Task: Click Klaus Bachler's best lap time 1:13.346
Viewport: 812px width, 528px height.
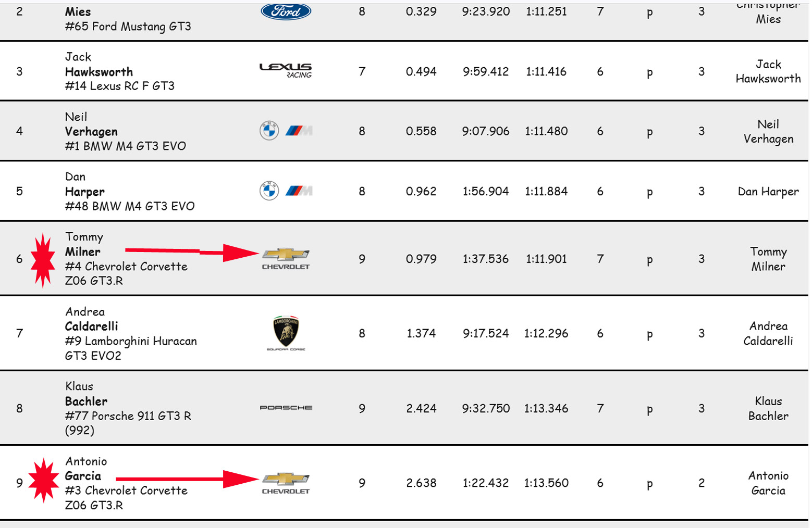Action: 546,408
